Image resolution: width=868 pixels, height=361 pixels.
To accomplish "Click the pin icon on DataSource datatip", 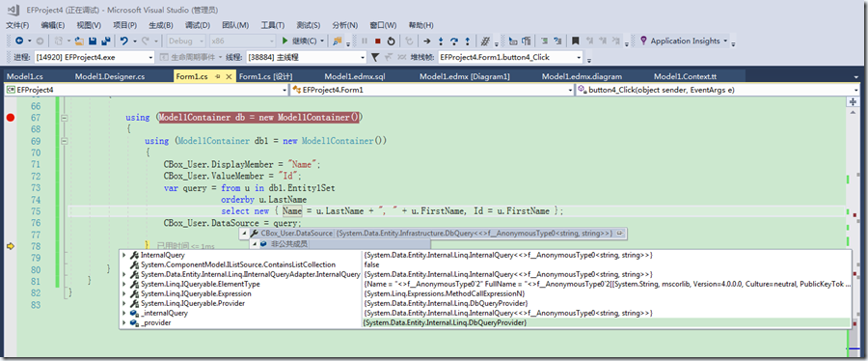I will (x=620, y=234).
